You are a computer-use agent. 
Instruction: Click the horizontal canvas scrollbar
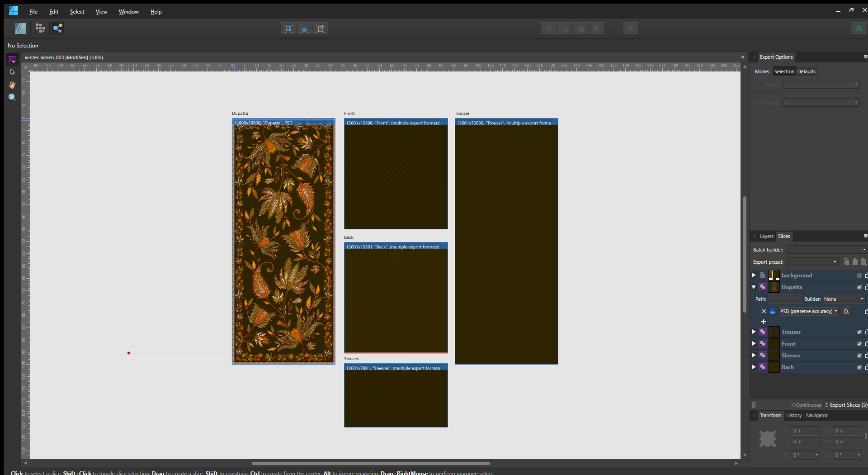371,463
